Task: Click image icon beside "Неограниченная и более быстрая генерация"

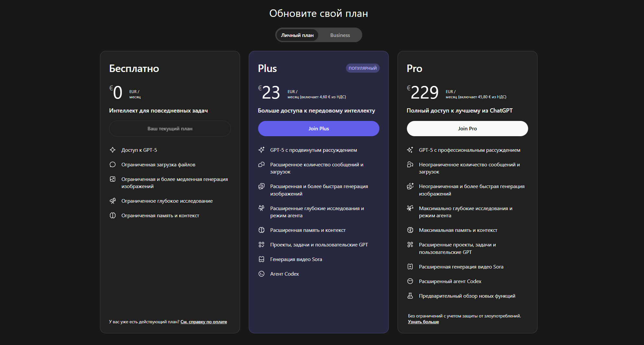Action: point(410,186)
